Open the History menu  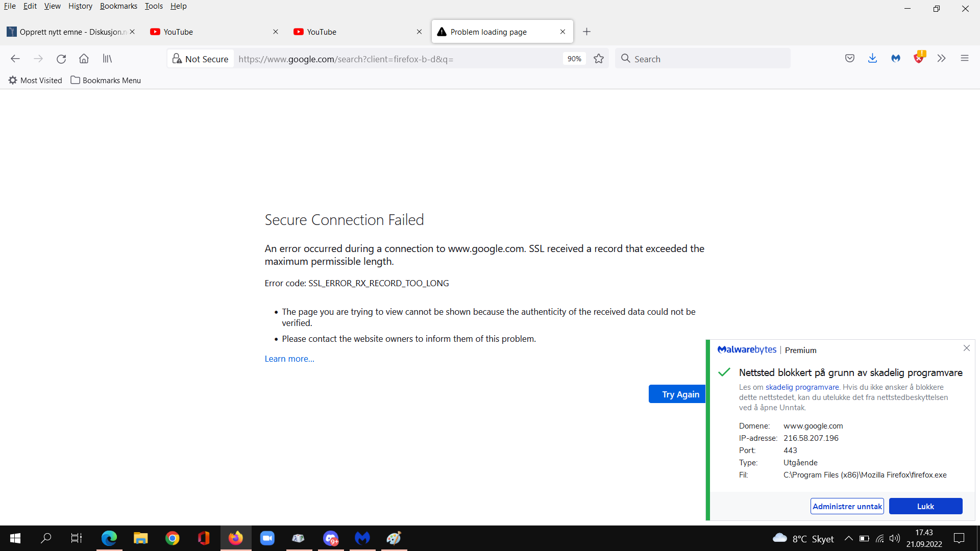click(81, 6)
